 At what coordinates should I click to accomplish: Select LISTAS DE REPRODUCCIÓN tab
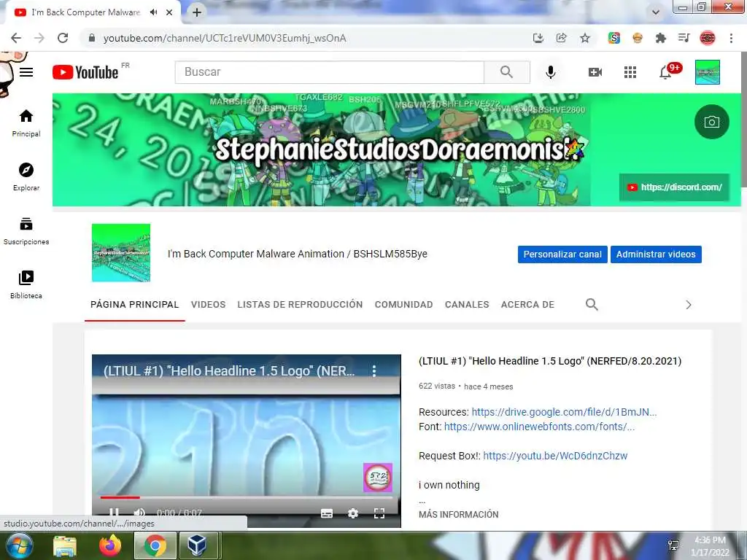click(300, 304)
